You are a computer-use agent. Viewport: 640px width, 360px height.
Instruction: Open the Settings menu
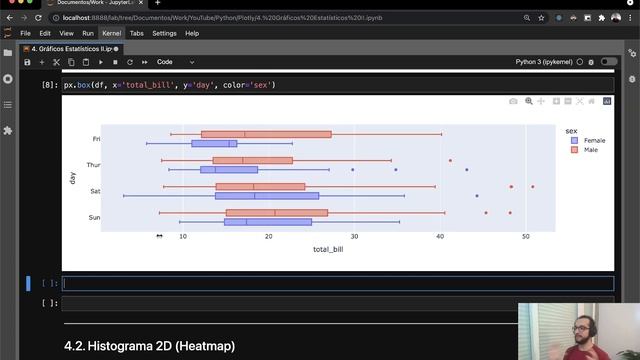point(164,33)
